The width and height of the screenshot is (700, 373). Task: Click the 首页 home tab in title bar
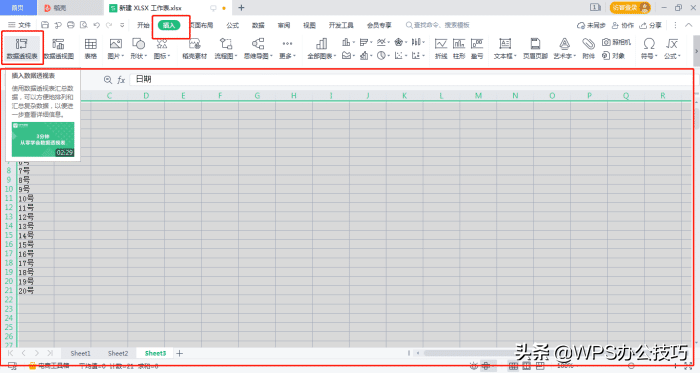17,8
